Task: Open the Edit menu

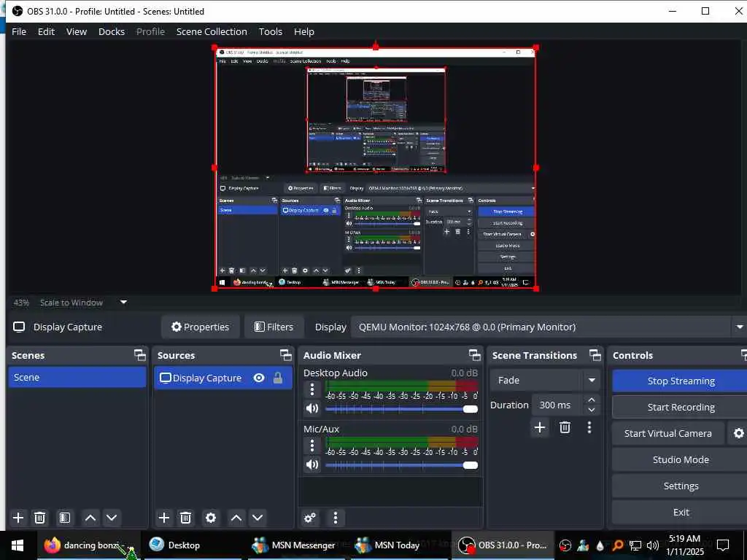Action: [46, 31]
